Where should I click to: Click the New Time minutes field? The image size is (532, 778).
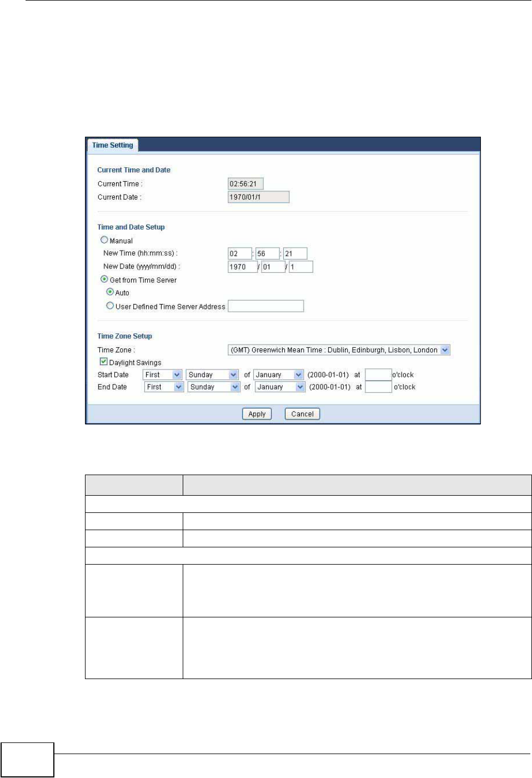(x=268, y=253)
